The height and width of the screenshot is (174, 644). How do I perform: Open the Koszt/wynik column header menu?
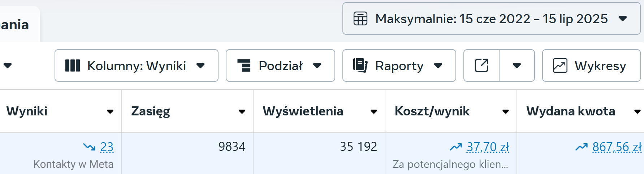[506, 111]
